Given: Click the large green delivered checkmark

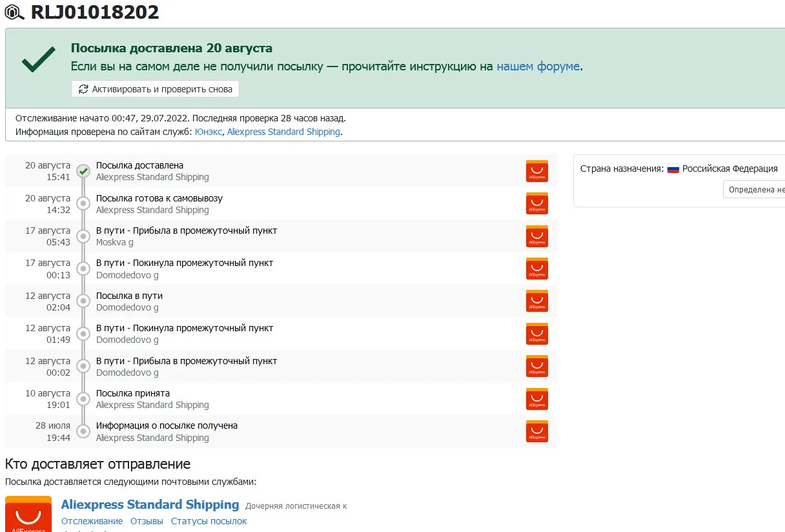Looking at the screenshot, I should (38, 59).
